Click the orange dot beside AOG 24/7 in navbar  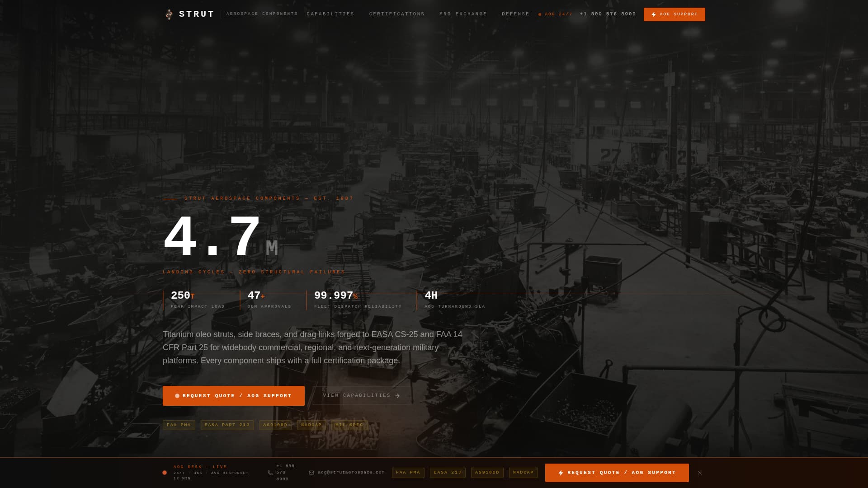[540, 14]
